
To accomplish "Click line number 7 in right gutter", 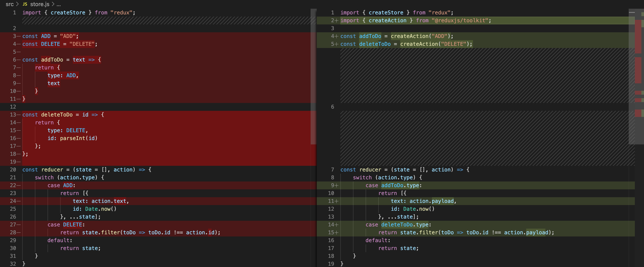I will pos(332,170).
